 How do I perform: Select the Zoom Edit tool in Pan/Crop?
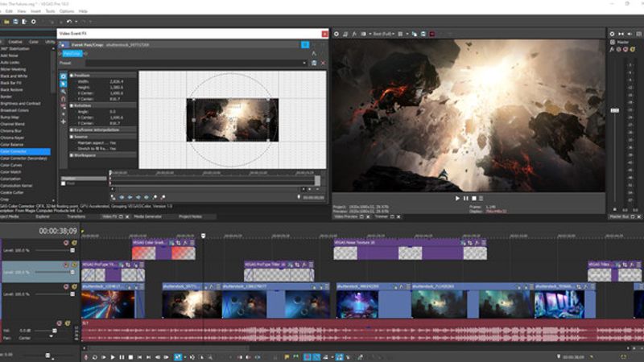coord(64,92)
